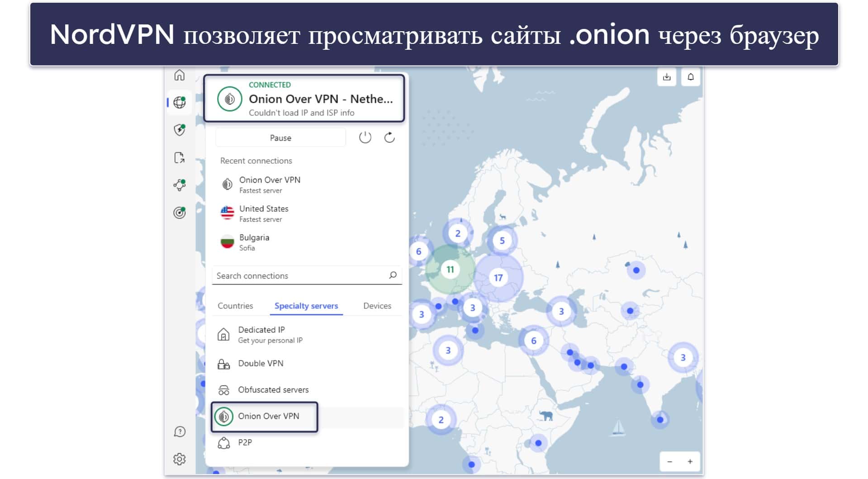This screenshot has height=479, width=868.
Task: Open the notifications bell icon
Action: (691, 77)
